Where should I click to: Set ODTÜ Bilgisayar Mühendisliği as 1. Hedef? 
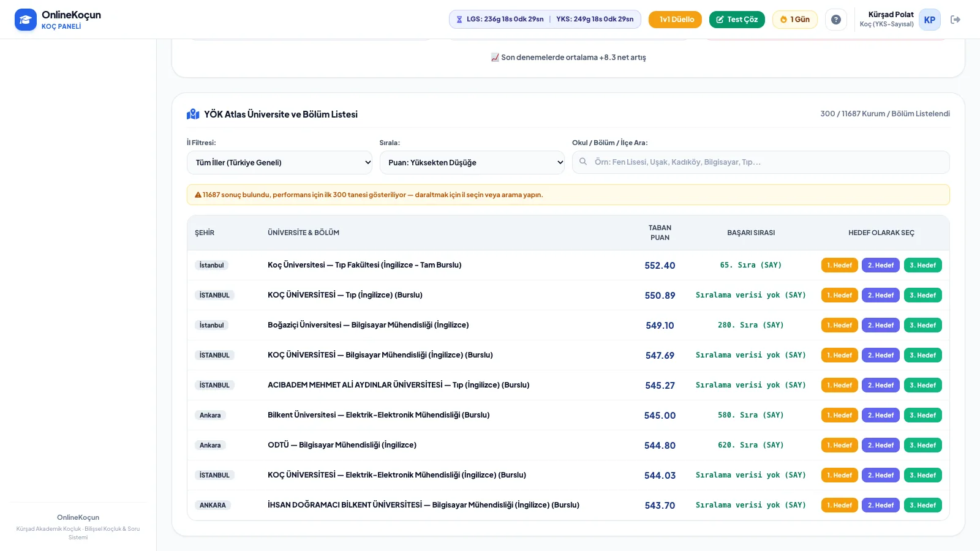tap(839, 445)
